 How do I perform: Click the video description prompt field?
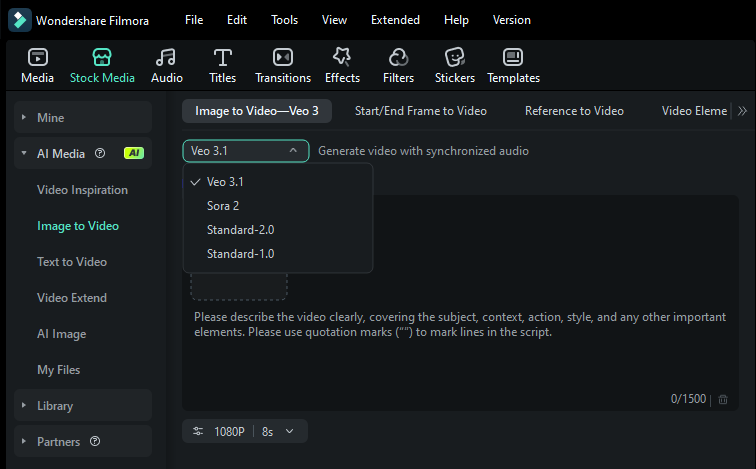[x=460, y=324]
